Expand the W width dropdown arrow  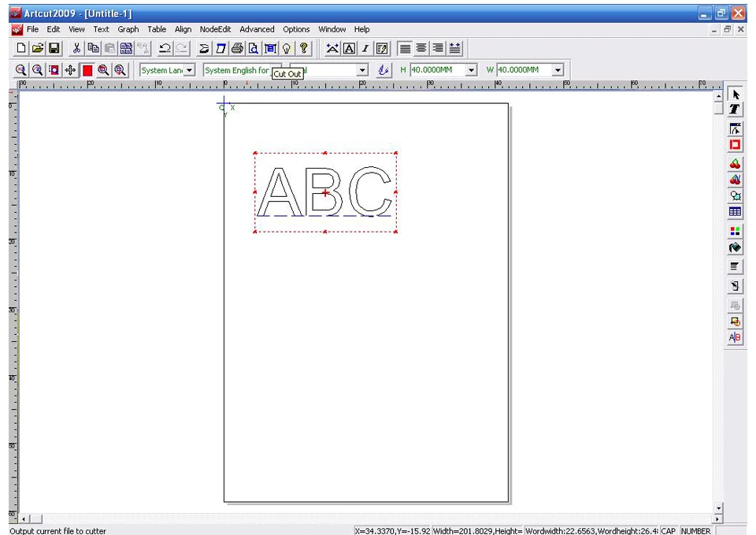pos(558,70)
